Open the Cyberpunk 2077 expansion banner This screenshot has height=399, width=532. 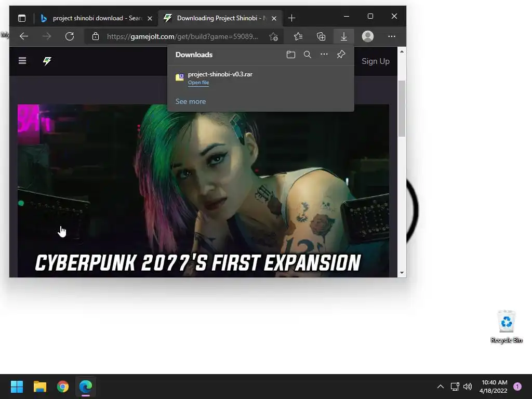[203, 191]
